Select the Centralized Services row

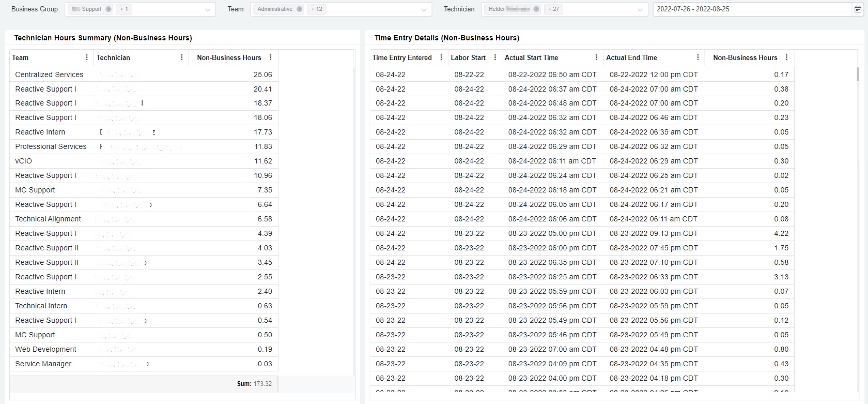pyautogui.click(x=49, y=74)
